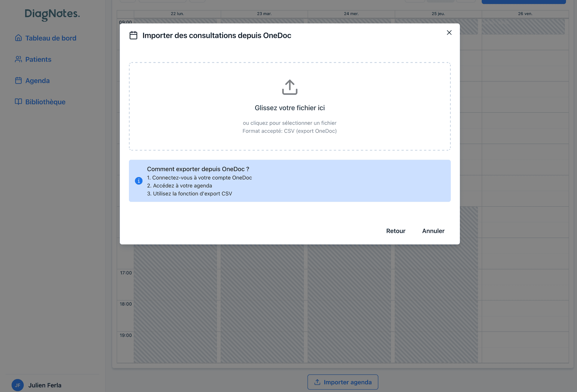Click the blue info icon in the instructions box

[x=139, y=181]
